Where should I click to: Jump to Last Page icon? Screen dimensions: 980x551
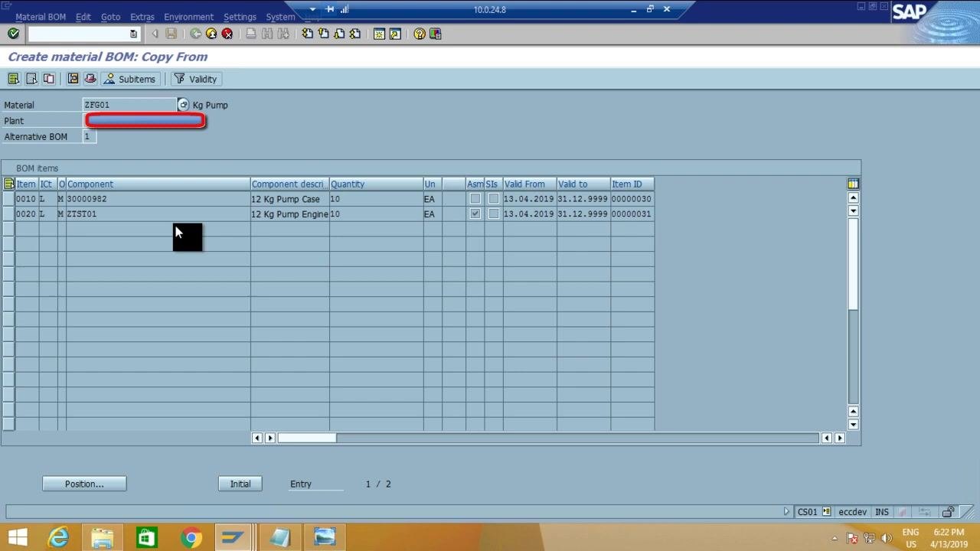pos(355,34)
